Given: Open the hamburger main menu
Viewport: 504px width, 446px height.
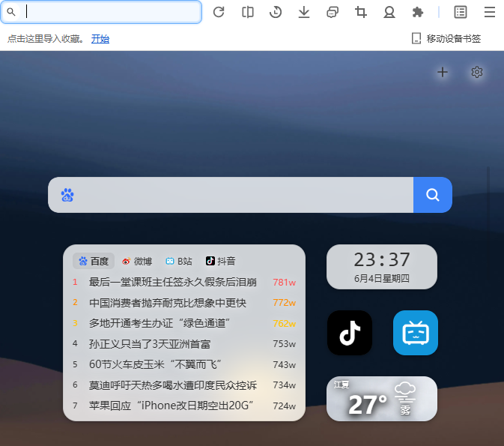Looking at the screenshot, I should [x=490, y=12].
